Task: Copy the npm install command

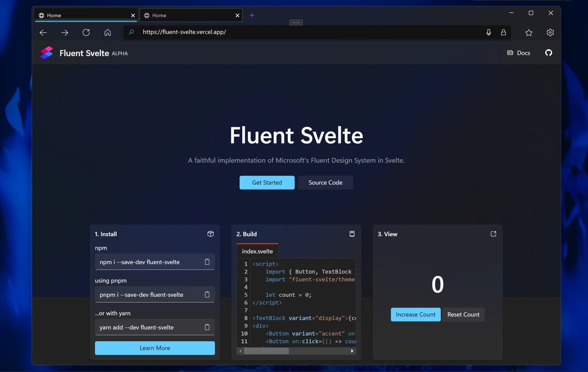Action: click(207, 262)
